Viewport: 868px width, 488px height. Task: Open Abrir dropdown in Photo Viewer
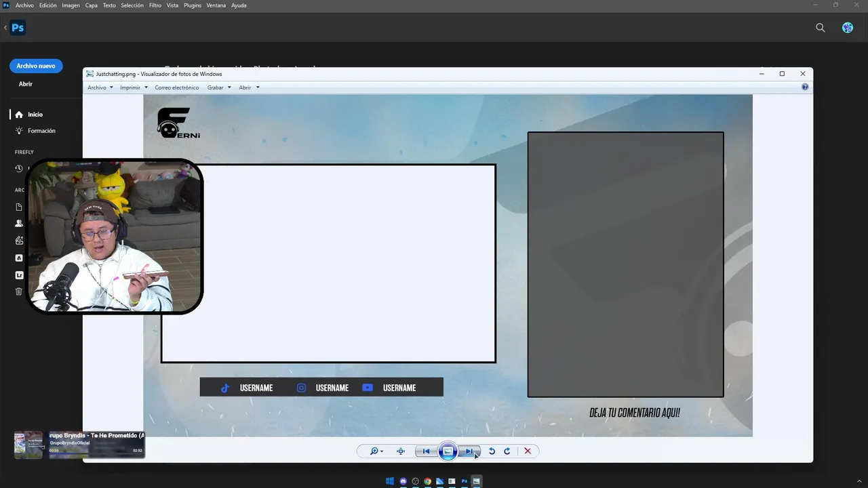point(249,87)
